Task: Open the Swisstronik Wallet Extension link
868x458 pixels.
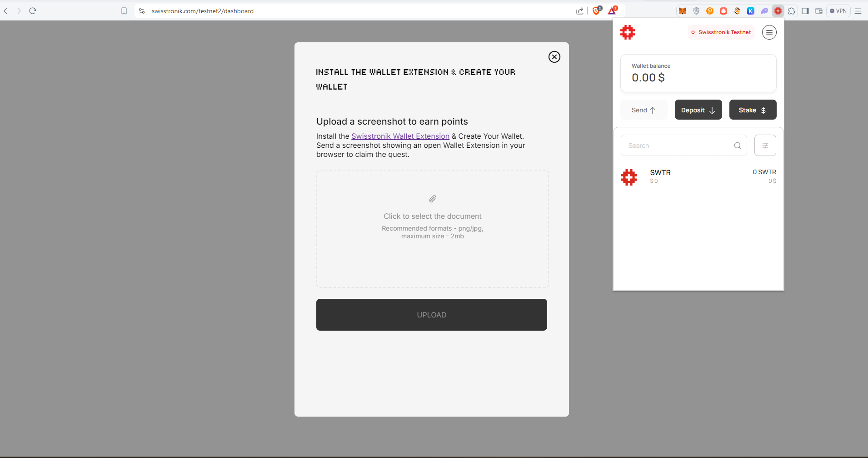Action: pos(400,136)
